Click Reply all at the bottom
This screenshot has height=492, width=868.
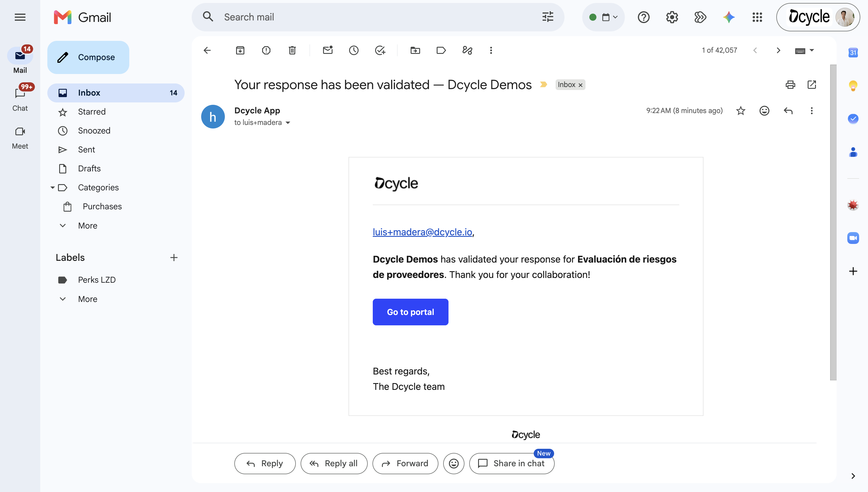[x=333, y=463]
